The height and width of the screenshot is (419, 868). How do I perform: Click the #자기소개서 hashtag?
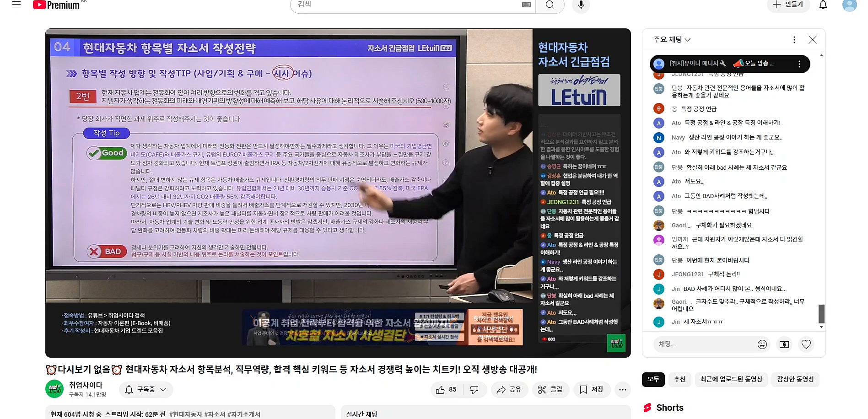tap(243, 414)
